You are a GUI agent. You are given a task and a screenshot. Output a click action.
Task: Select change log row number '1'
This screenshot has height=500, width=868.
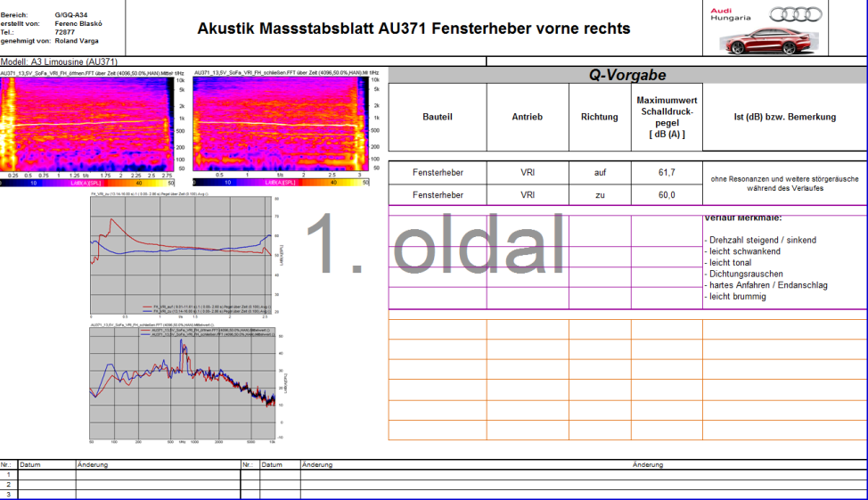8,474
